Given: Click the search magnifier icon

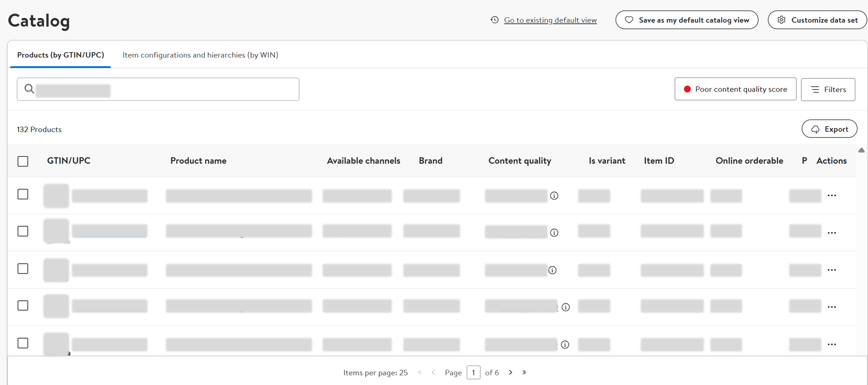Looking at the screenshot, I should 29,89.
